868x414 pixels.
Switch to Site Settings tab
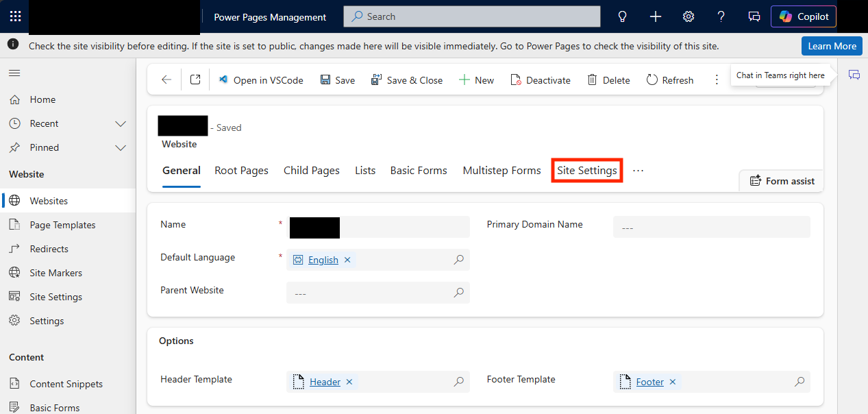(x=587, y=171)
